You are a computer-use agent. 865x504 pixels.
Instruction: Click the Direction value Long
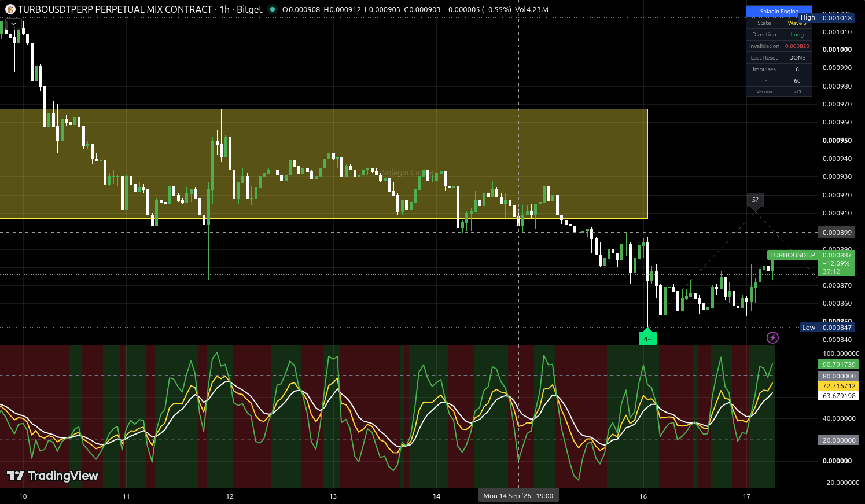pos(797,35)
